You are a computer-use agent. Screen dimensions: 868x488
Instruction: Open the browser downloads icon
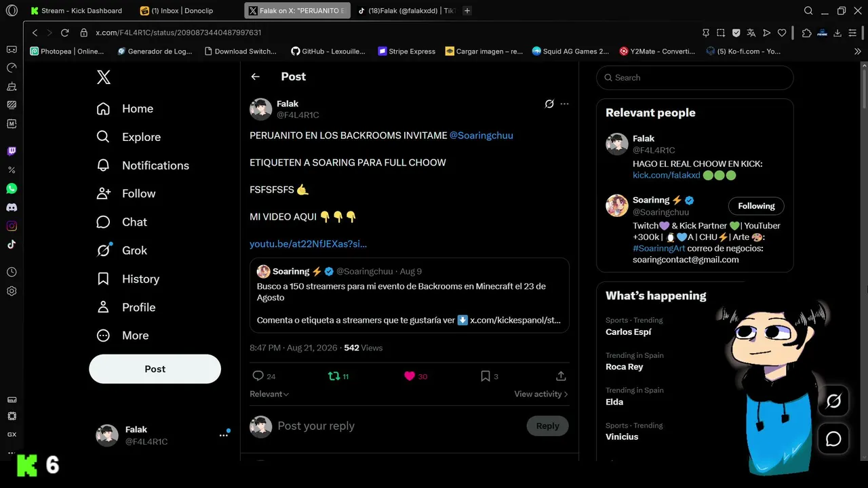(x=837, y=33)
